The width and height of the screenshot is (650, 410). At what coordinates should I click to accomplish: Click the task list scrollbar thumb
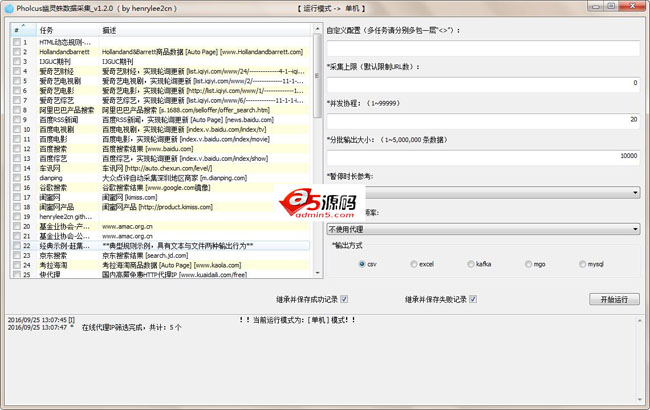click(x=318, y=76)
